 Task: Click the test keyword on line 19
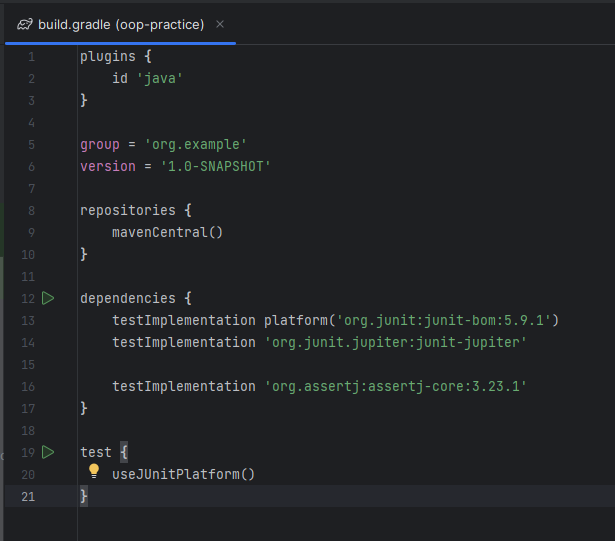tap(96, 452)
